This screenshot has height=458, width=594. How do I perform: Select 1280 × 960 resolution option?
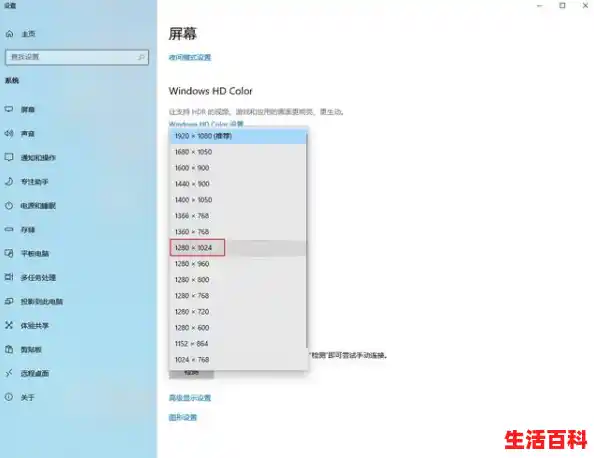click(x=238, y=264)
